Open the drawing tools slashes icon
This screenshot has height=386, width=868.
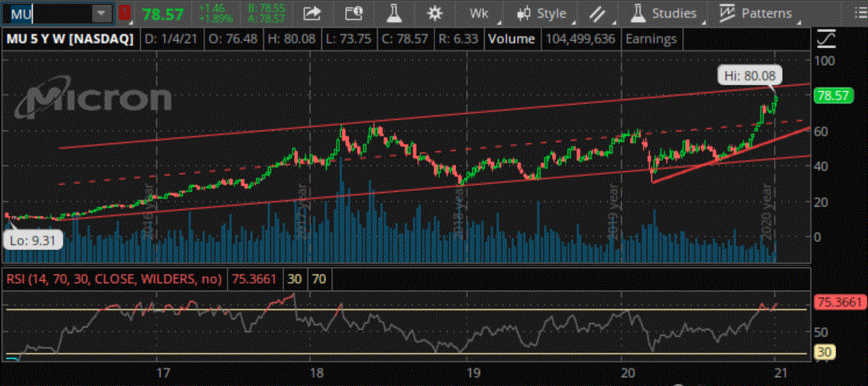click(x=596, y=13)
